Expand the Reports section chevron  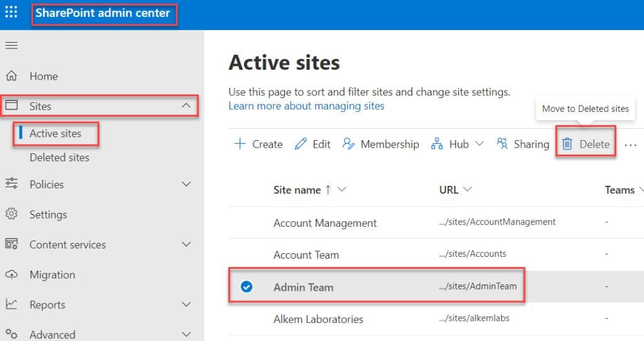(x=186, y=305)
